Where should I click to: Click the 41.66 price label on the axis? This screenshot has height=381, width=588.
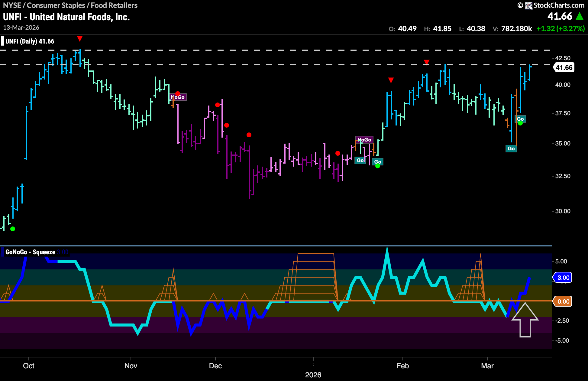click(564, 67)
